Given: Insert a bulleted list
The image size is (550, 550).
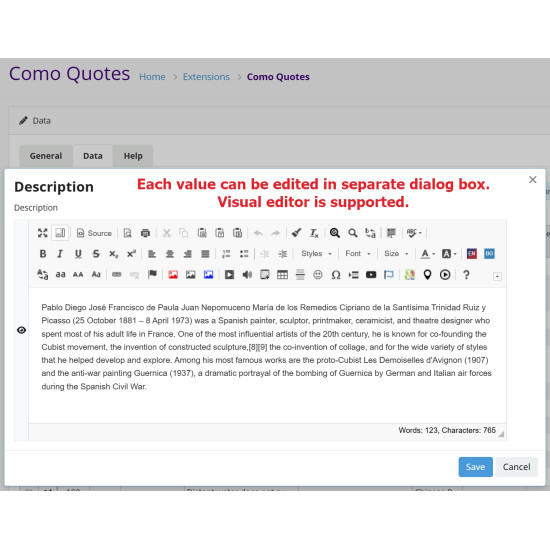Looking at the screenshot, I should click(244, 254).
